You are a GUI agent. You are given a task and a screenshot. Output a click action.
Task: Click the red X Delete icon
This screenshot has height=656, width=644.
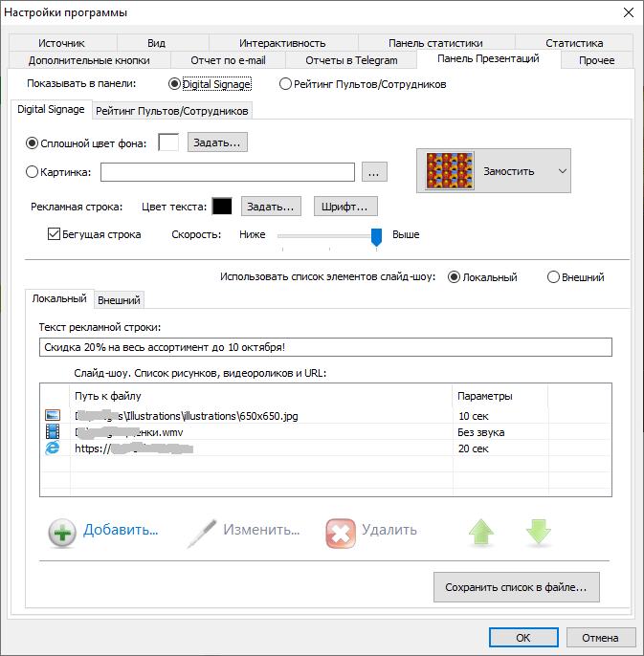[x=341, y=531]
